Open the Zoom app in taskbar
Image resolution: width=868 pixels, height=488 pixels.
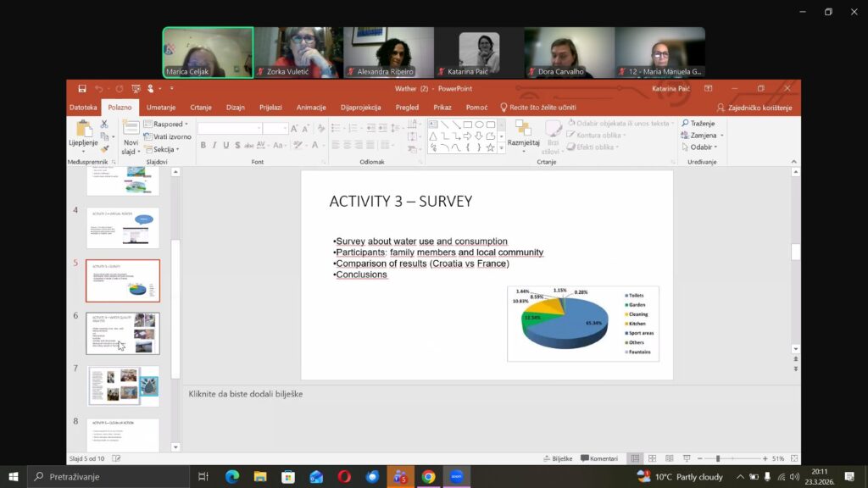(455, 477)
